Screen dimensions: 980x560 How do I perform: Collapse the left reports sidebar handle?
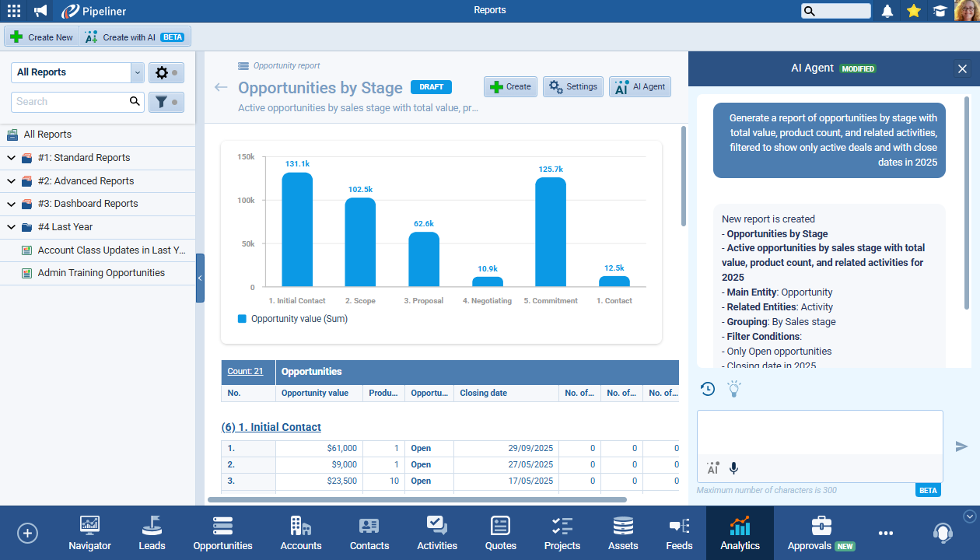[x=200, y=278]
